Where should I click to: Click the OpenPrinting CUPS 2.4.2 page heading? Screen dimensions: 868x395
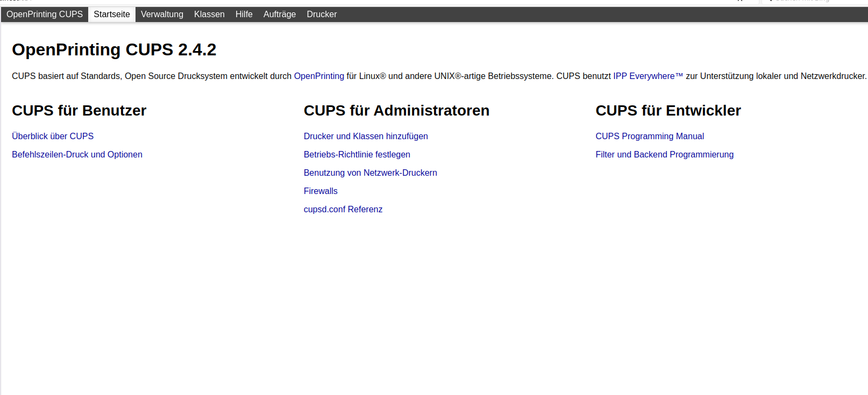coord(114,50)
